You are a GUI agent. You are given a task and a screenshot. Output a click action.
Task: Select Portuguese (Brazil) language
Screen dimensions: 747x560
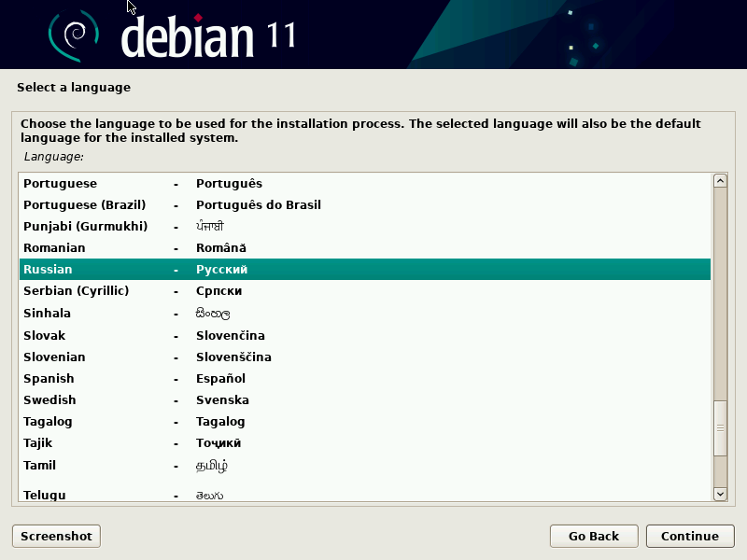[365, 204]
